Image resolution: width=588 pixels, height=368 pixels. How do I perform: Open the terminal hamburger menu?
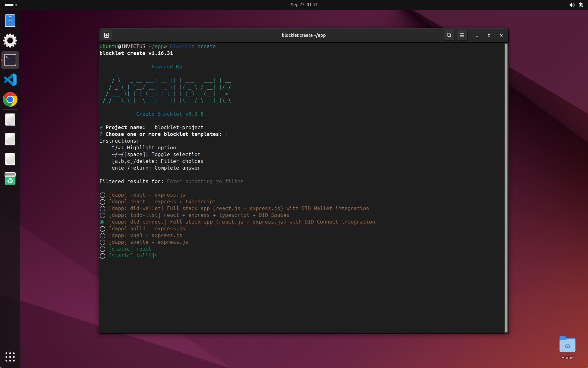[462, 35]
